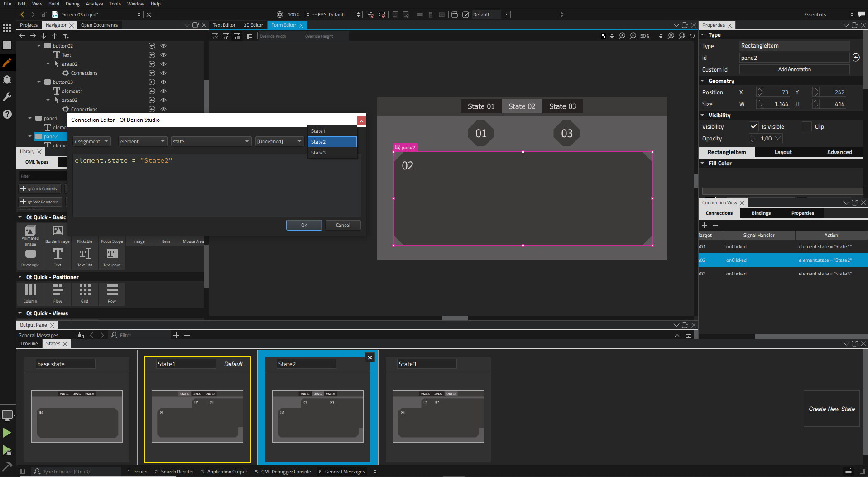Collapse the button03 tree node
This screenshot has width=868, height=477.
(x=39, y=82)
